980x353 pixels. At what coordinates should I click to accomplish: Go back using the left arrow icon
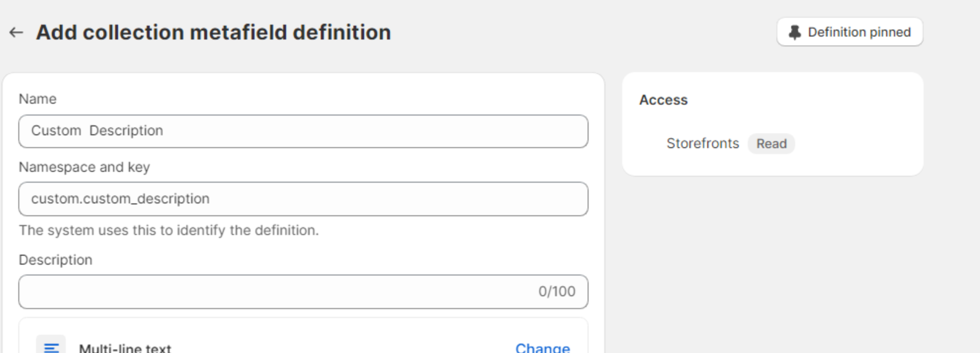(x=16, y=33)
